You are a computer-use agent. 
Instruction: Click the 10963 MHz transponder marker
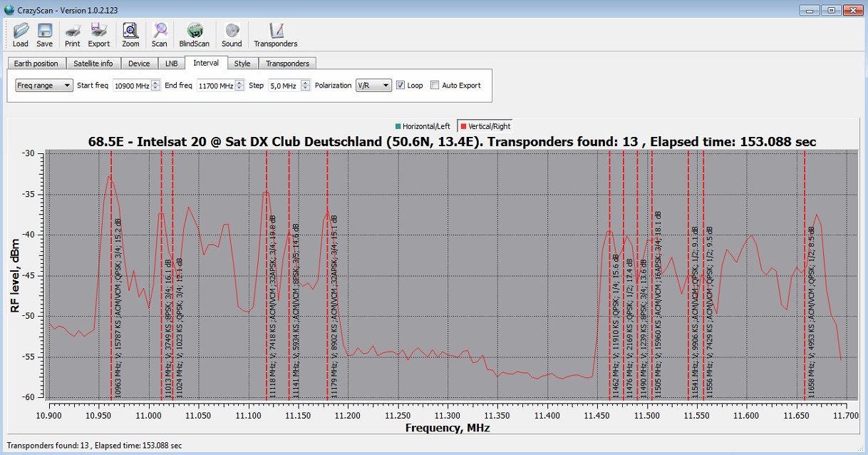(111, 275)
